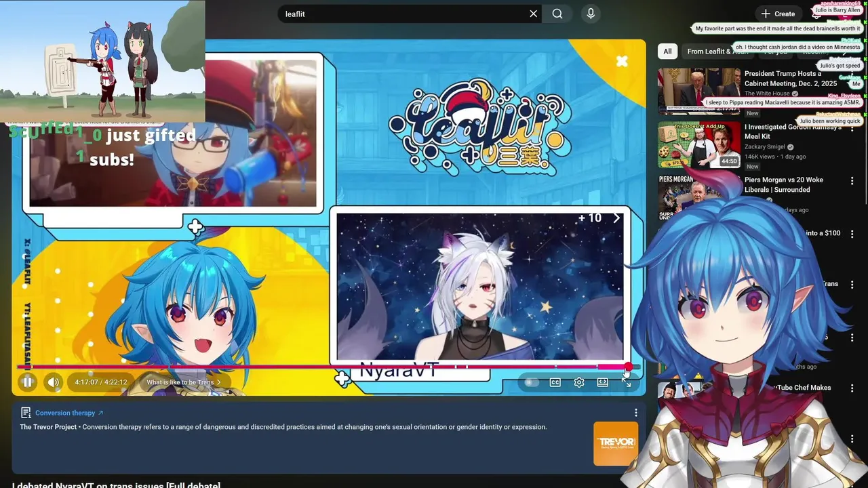
Task: Select the 'All' filter chip
Action: [x=667, y=52]
